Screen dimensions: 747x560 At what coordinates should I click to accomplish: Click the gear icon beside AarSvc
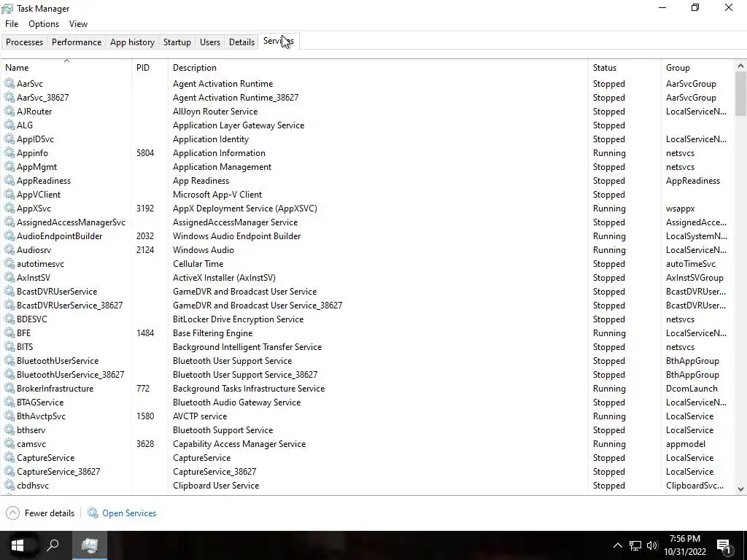(x=9, y=84)
